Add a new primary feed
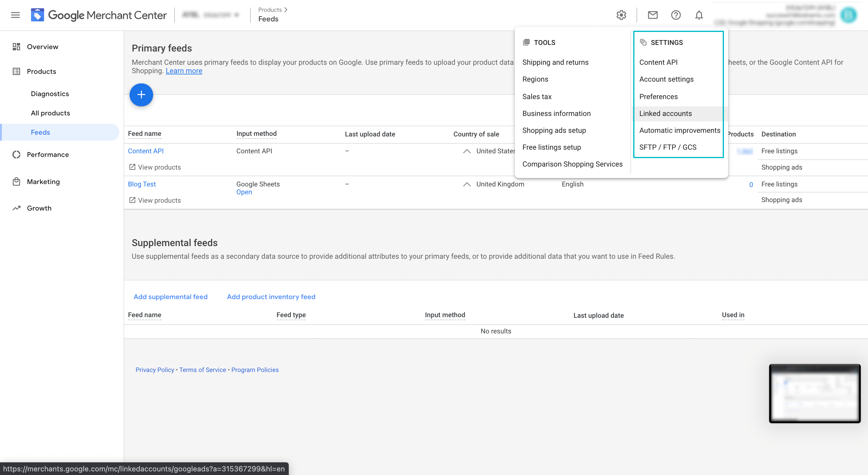This screenshot has width=868, height=475. [141, 95]
